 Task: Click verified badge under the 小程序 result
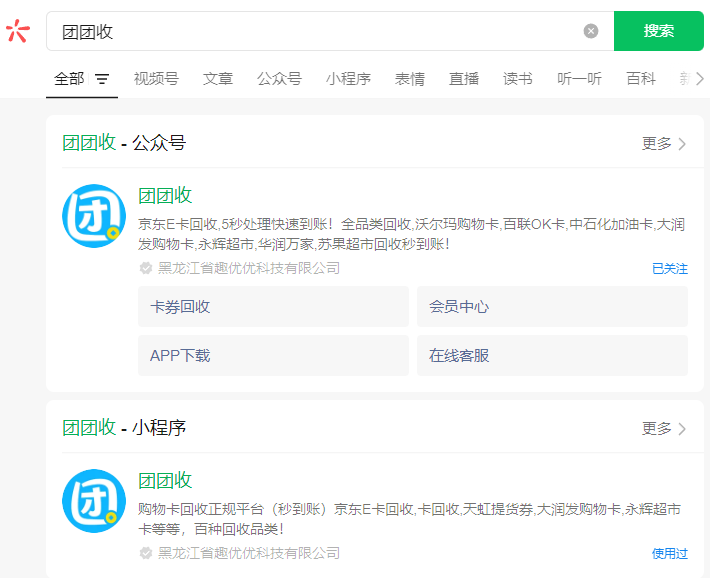click(146, 553)
